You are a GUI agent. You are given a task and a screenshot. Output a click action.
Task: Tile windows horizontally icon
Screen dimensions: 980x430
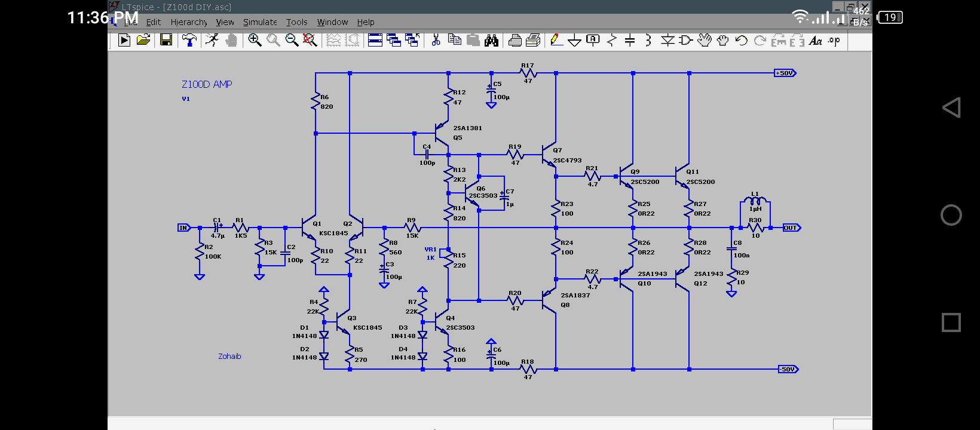pos(375,40)
